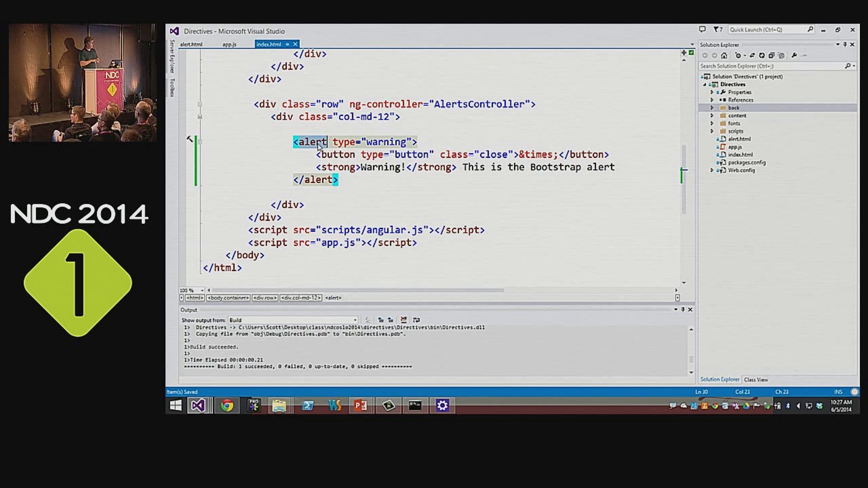868x488 pixels.
Task: Click the split-editor handle above the editor scrollbar
Action: 684,53
